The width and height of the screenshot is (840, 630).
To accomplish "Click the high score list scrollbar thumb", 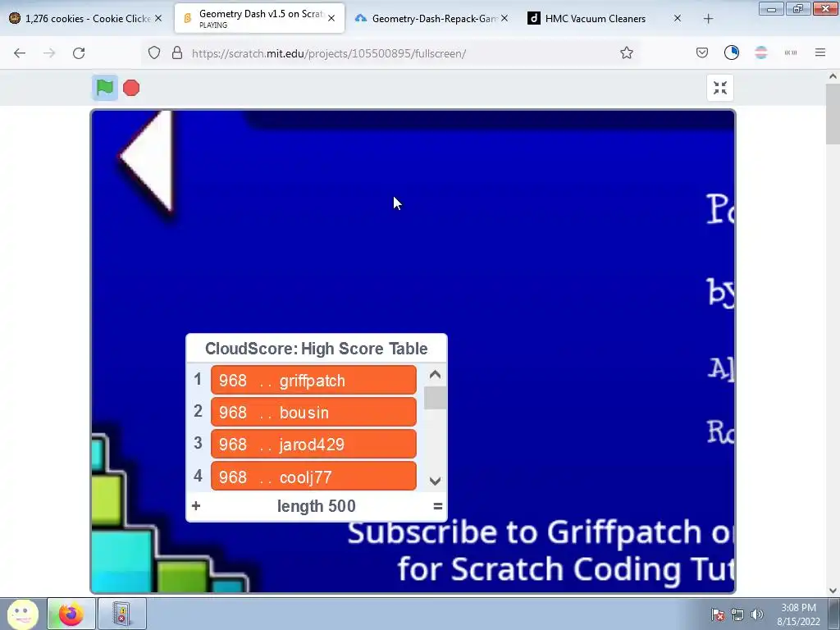I will (x=435, y=398).
